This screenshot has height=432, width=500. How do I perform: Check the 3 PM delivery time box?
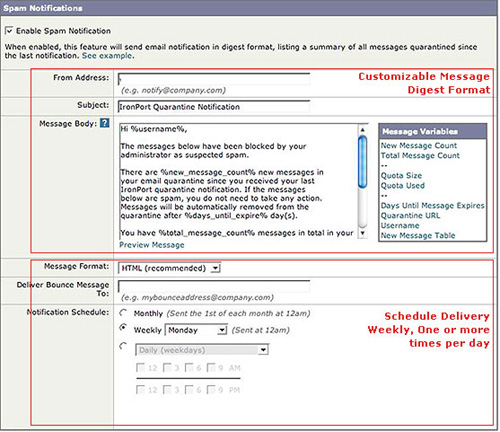pyautogui.click(x=167, y=390)
